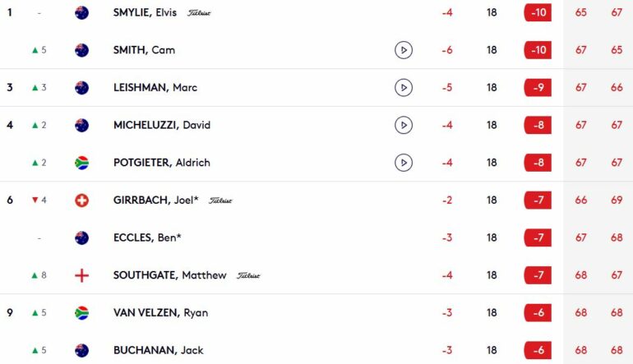Click the Swiss flag beside Joel Girrbach
This screenshot has width=633, height=364.
(x=81, y=200)
